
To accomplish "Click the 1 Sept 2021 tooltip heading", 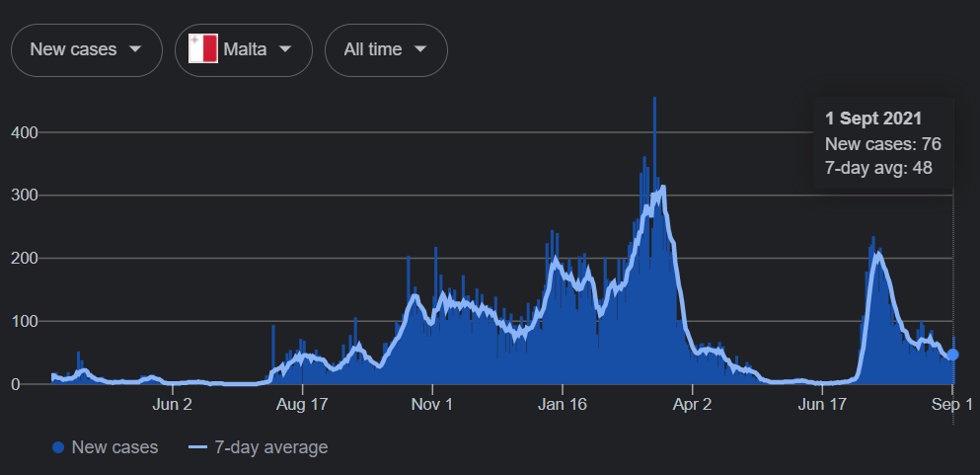I will coord(872,119).
